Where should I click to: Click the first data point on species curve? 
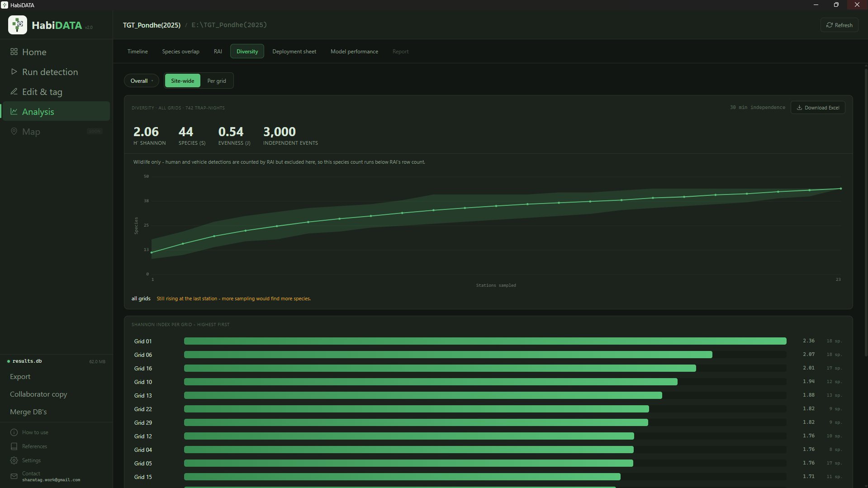152,252
